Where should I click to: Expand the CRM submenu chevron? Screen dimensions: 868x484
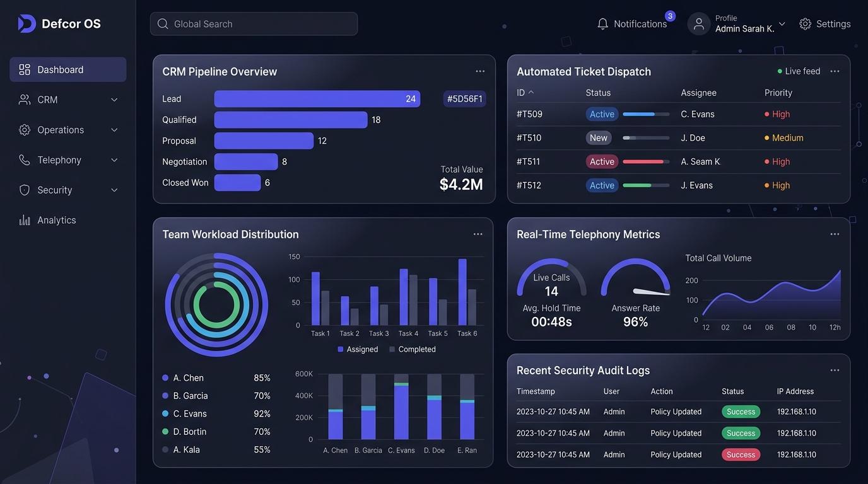114,100
